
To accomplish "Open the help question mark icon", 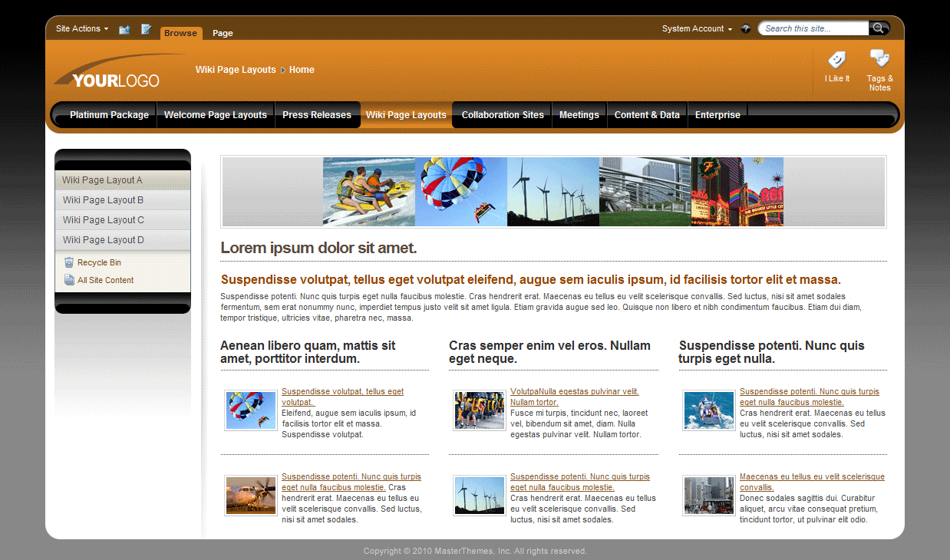I will coord(745,28).
